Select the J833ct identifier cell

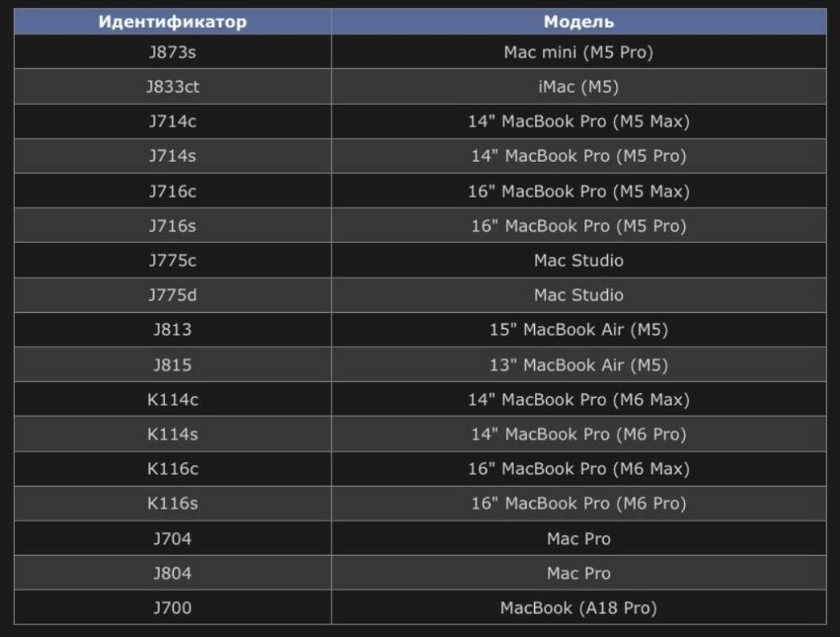point(172,87)
